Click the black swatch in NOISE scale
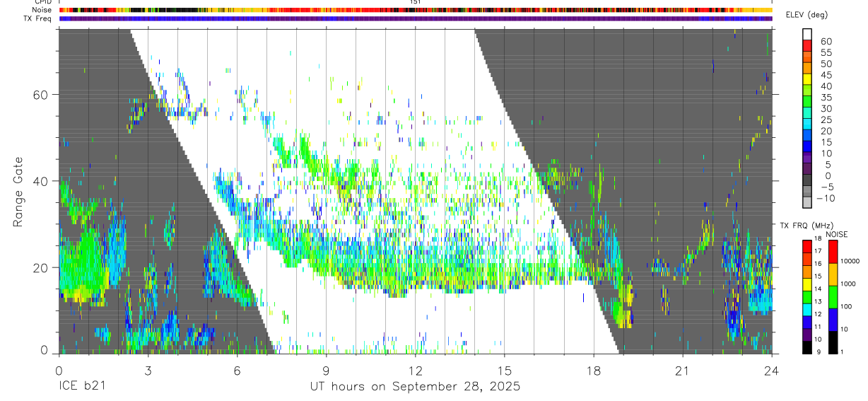868x401 pixels. (x=832, y=342)
